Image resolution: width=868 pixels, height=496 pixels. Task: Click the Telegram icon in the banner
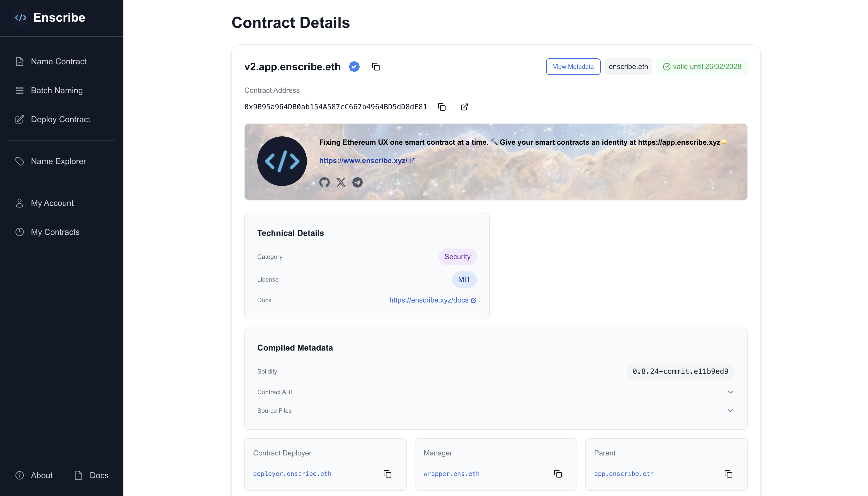(x=357, y=182)
